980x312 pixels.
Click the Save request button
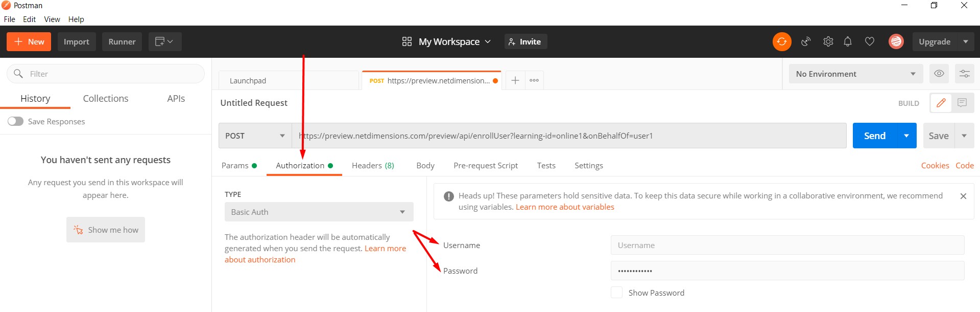click(939, 136)
